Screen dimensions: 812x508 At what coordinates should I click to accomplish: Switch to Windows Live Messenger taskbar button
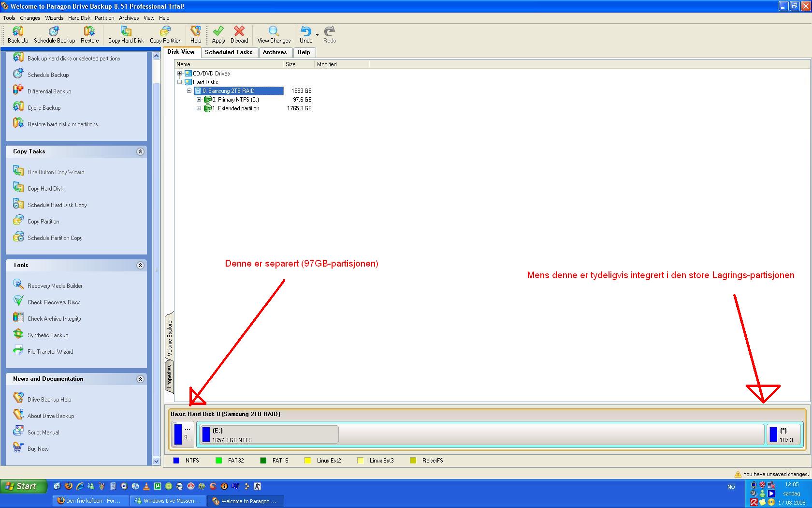pos(168,501)
